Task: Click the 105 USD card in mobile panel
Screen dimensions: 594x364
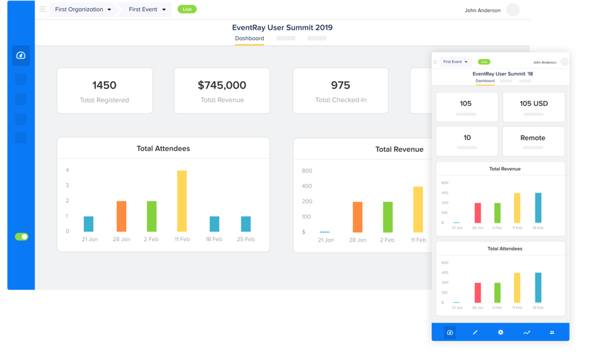Action: click(534, 107)
